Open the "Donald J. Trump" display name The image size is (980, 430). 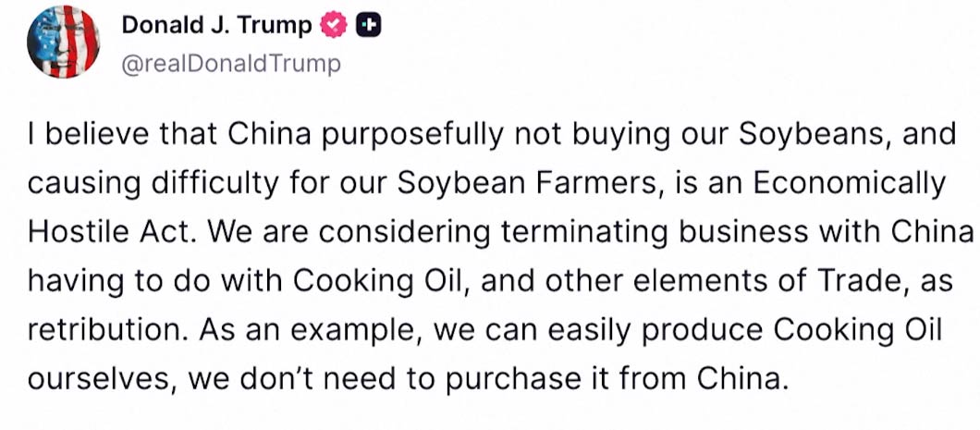pyautogui.click(x=216, y=26)
